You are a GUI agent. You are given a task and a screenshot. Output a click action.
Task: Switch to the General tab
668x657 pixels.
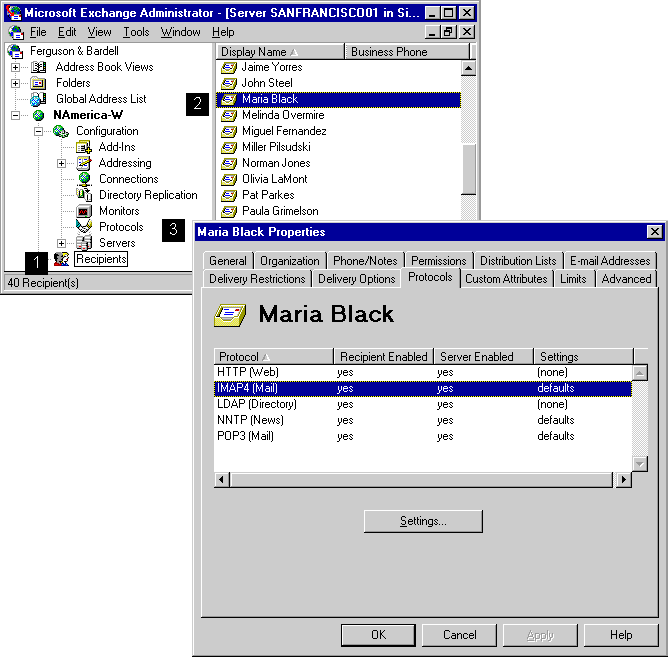click(228, 261)
